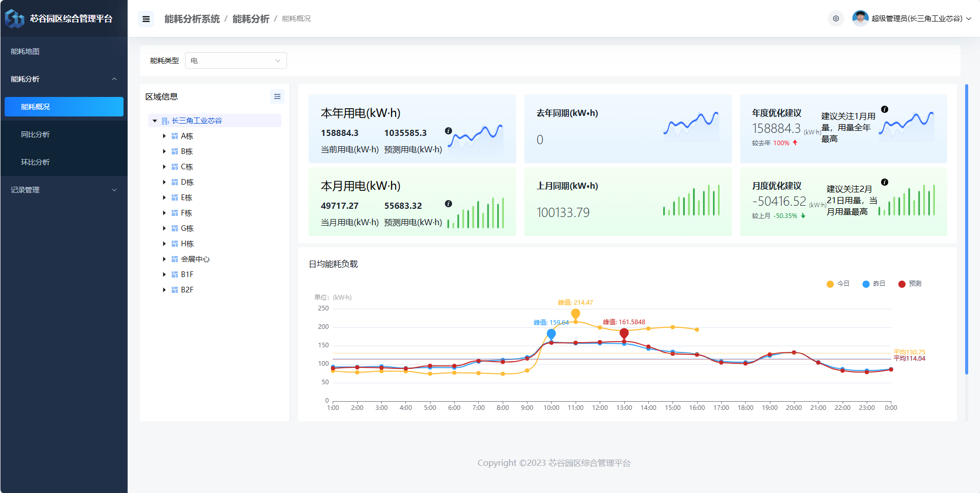Click the hamburger menu collapse icon
The height and width of the screenshot is (493, 980).
pos(146,19)
